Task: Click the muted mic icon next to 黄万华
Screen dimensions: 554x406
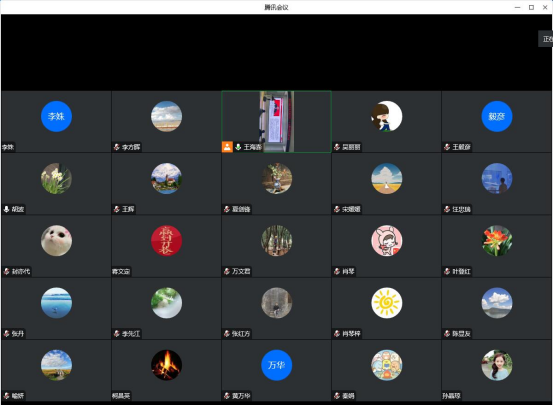Action: click(227, 396)
